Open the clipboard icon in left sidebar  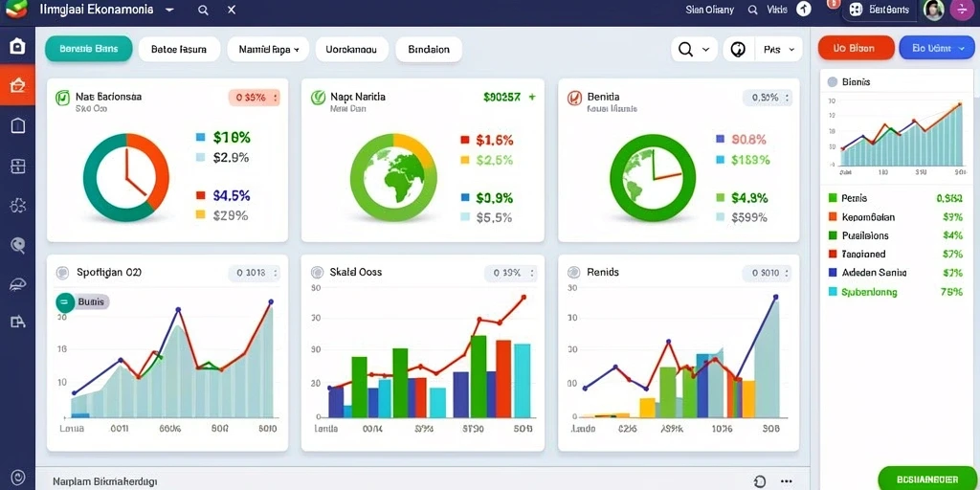(17, 125)
